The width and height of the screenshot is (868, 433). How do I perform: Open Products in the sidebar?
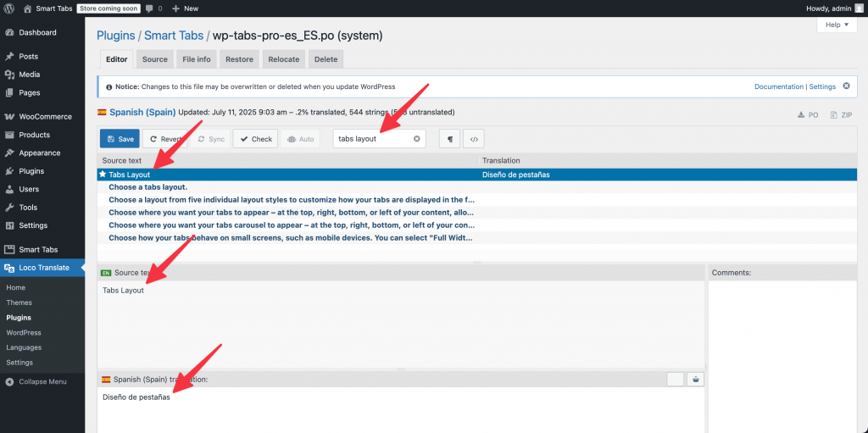pyautogui.click(x=42, y=135)
